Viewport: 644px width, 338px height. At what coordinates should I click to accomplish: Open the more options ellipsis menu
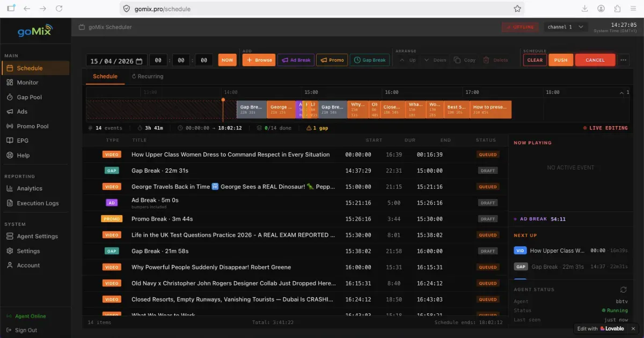pos(623,60)
